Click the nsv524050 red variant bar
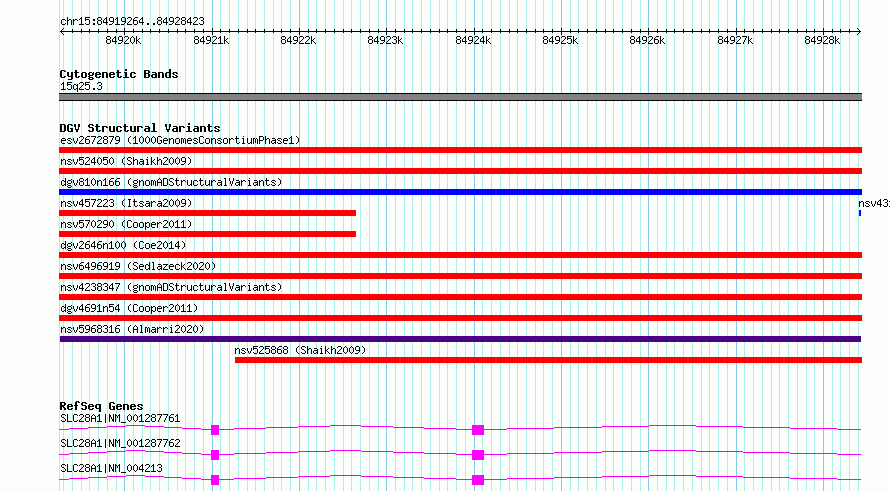The width and height of the screenshot is (890, 491). [x=460, y=171]
